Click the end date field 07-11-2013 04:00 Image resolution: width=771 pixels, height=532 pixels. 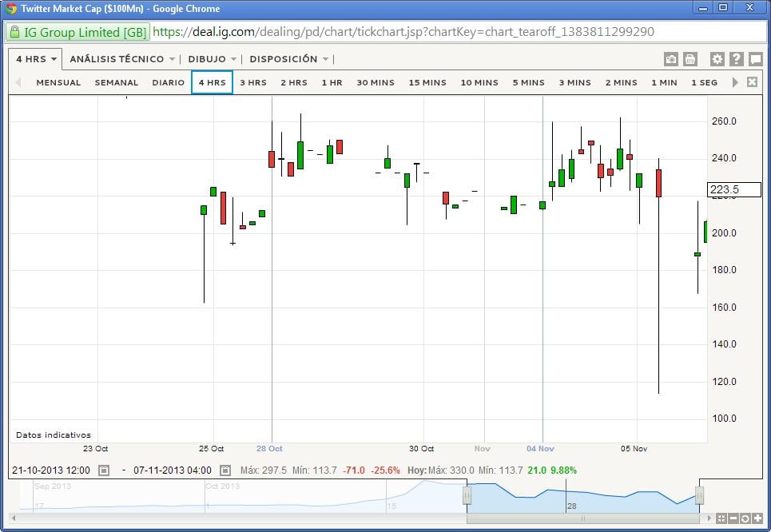coord(173,470)
